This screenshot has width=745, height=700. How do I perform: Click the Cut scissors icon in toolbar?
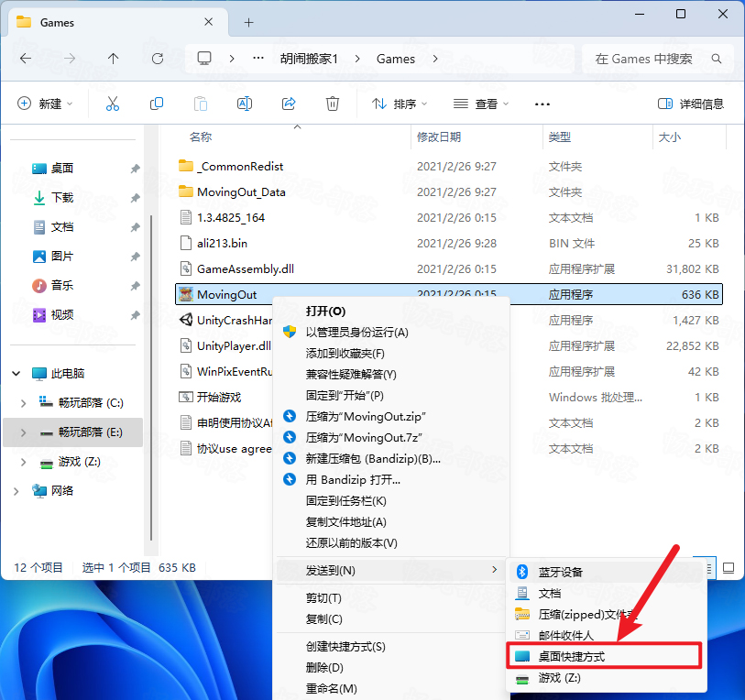coord(113,104)
